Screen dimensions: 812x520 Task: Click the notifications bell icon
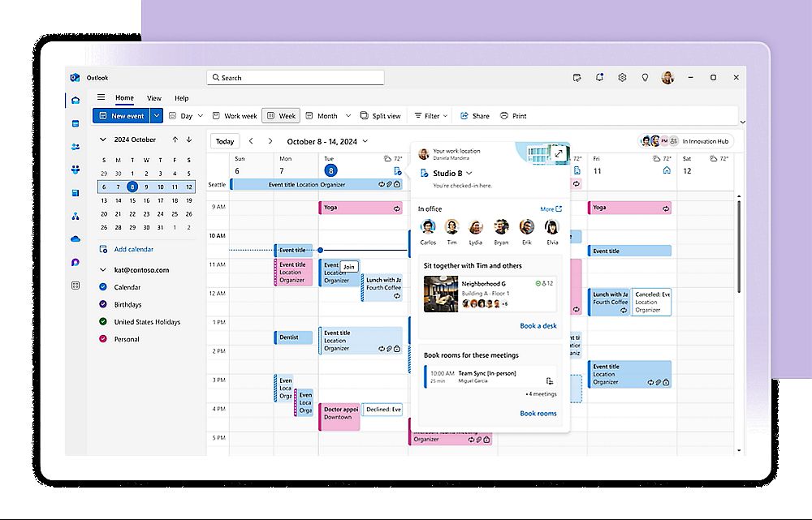tap(599, 78)
